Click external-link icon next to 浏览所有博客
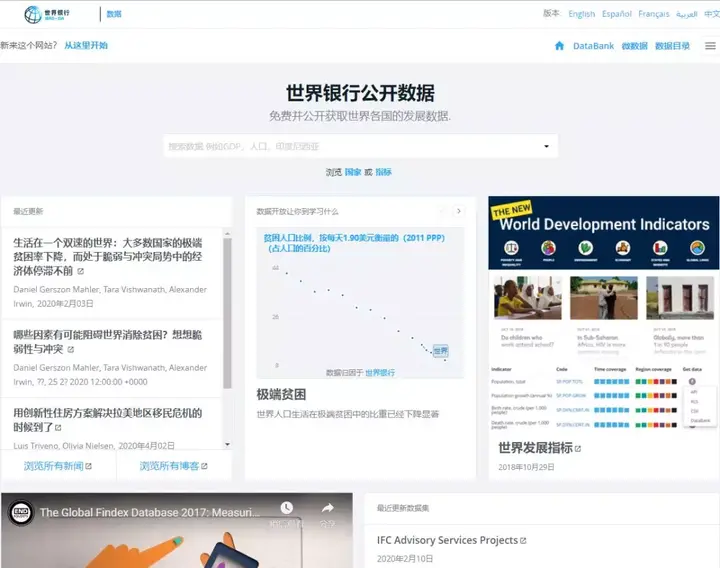This screenshot has height=568, width=720. coord(204,466)
